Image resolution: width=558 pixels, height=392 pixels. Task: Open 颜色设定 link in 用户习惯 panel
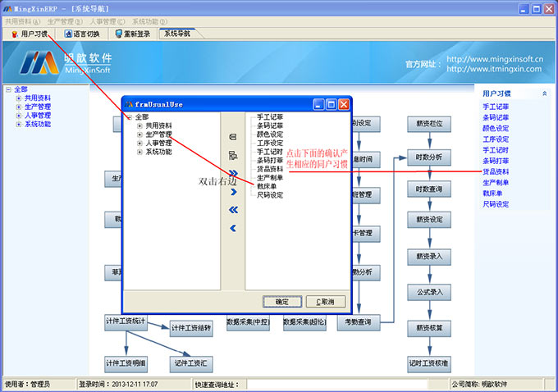[496, 129]
